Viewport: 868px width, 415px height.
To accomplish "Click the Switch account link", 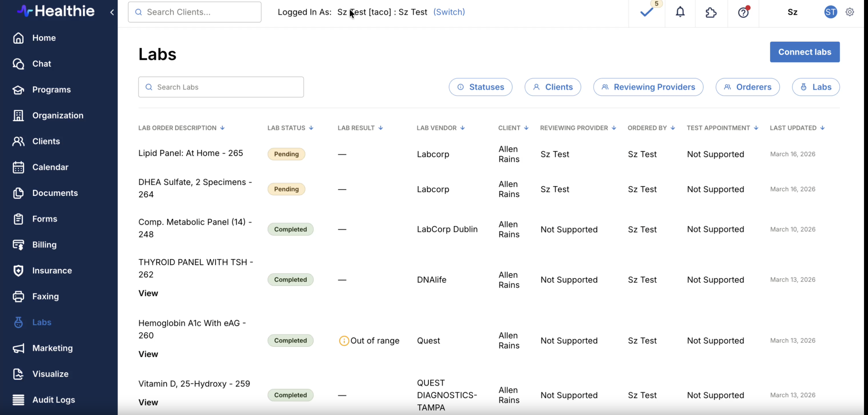I will pyautogui.click(x=449, y=12).
